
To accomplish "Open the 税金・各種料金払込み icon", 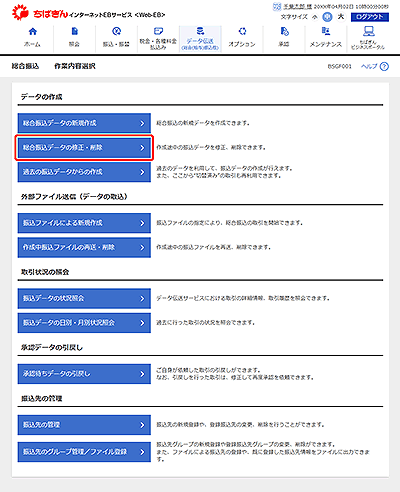I will click(158, 31).
